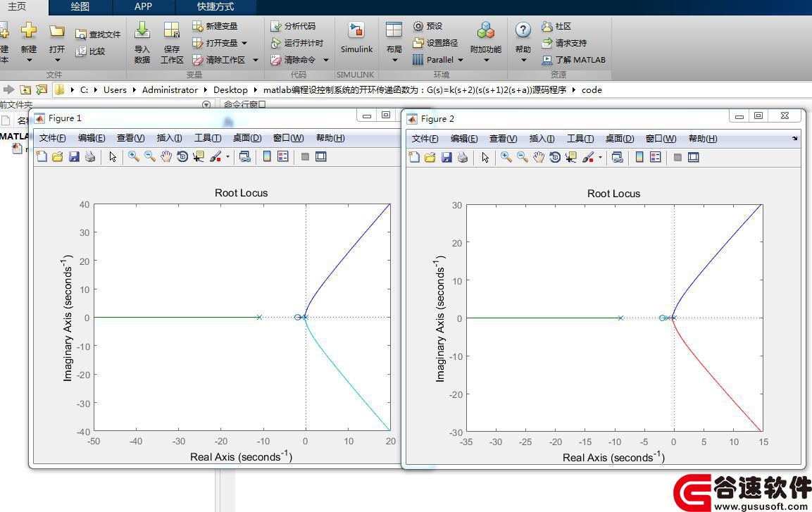Insert a colorbar in Figure 1
The height and width of the screenshot is (512, 812).
[x=267, y=156]
